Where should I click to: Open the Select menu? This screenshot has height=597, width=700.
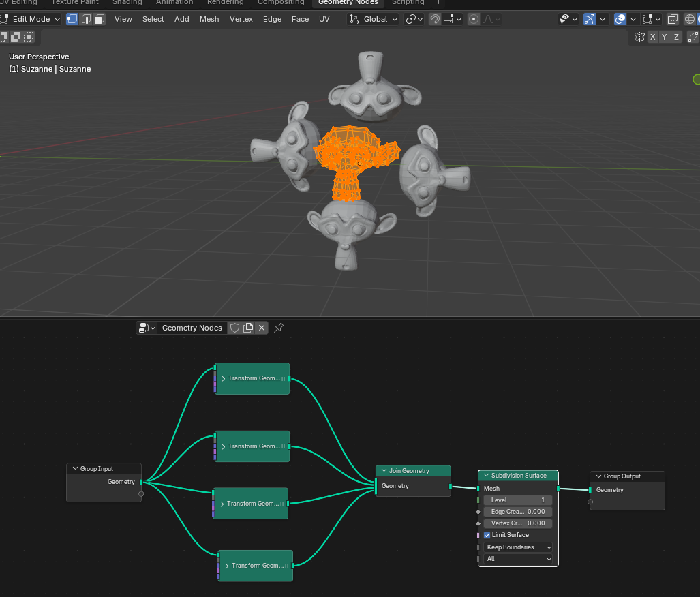click(x=153, y=19)
